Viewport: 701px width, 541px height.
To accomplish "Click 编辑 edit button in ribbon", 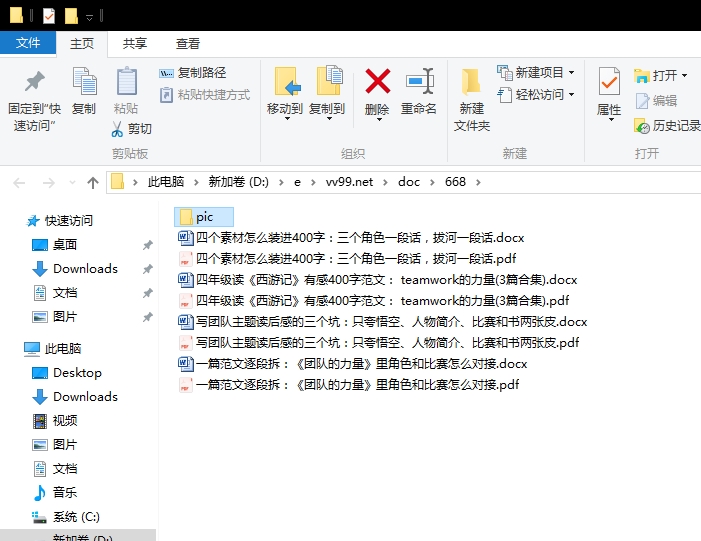I will coord(656,101).
